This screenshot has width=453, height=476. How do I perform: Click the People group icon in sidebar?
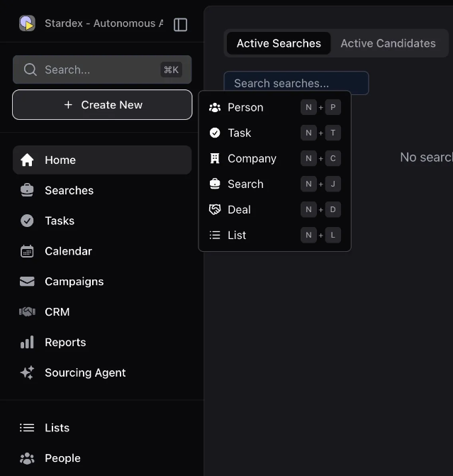click(27, 458)
